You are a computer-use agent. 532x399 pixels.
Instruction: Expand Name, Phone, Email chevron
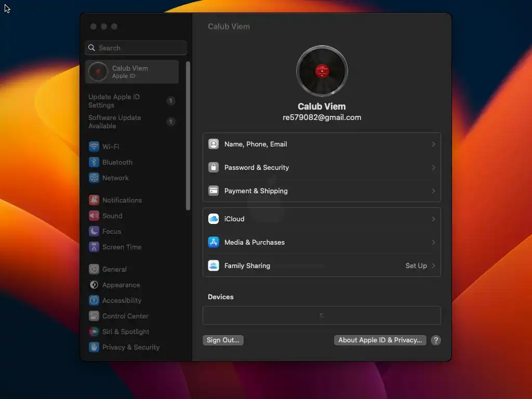pyautogui.click(x=433, y=144)
